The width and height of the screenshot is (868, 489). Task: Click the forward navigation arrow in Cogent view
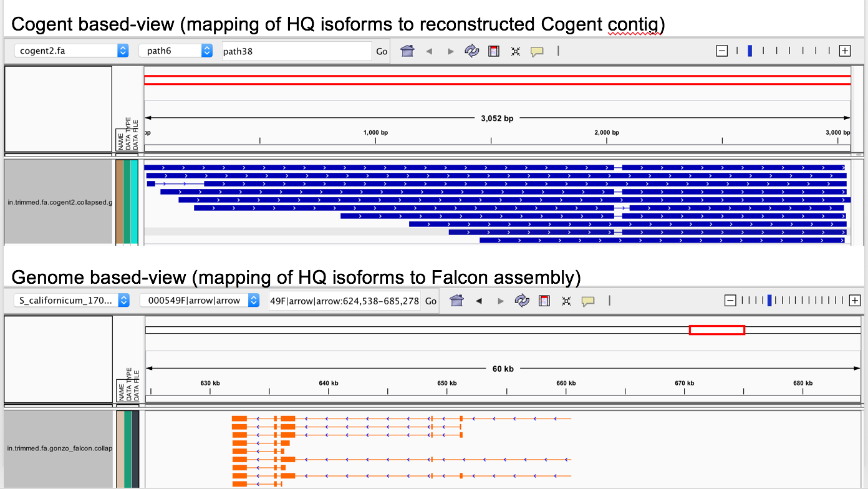[x=450, y=51]
